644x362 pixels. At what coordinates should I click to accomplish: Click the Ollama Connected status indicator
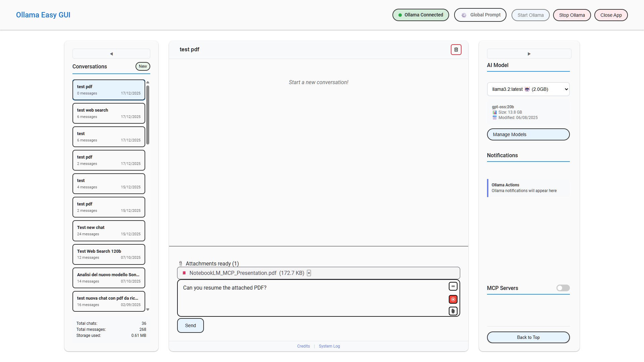coord(420,15)
